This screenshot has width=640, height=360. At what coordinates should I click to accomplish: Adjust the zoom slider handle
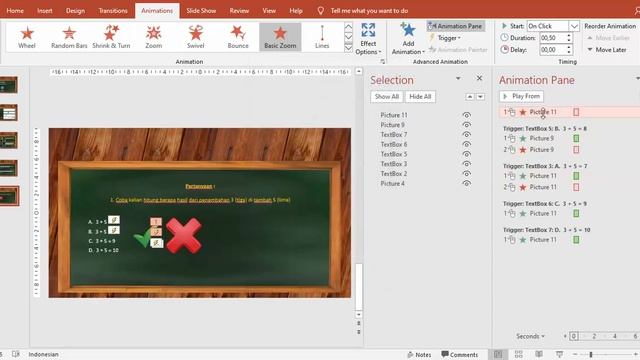591,355
